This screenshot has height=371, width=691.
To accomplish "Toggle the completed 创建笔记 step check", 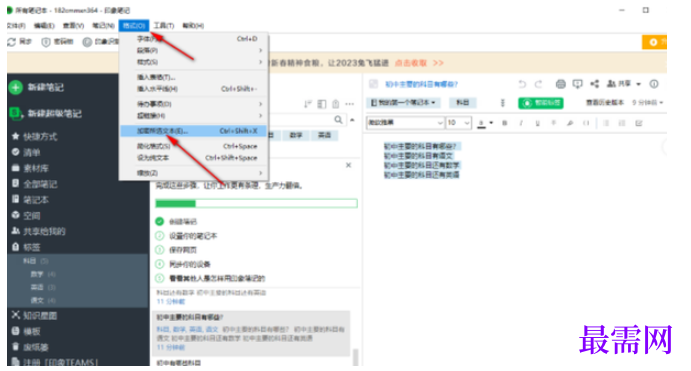I will click(x=160, y=221).
